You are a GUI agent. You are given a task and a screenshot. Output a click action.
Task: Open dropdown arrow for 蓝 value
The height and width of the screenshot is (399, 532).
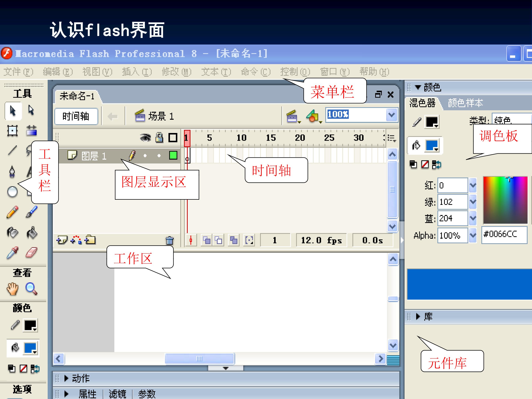tap(473, 218)
